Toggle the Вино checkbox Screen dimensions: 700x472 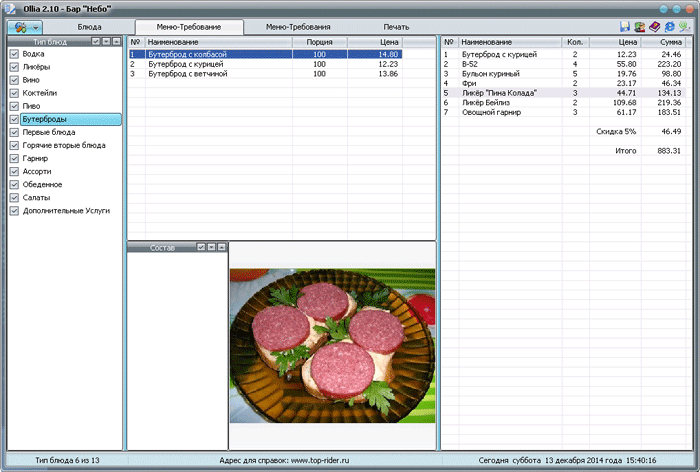click(14, 80)
